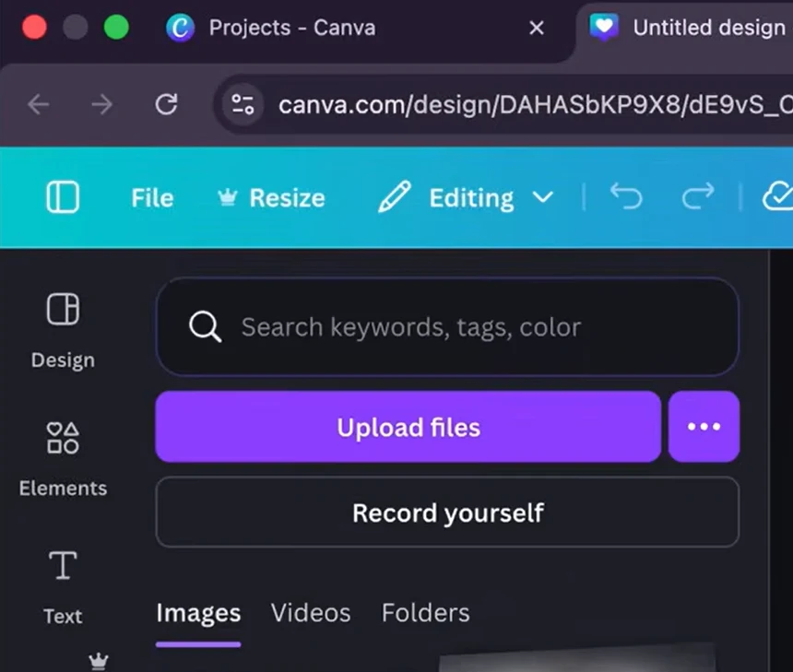Viewport: 793px width, 672px height.
Task: Toggle the sidebar panel icon
Action: pos(63,197)
